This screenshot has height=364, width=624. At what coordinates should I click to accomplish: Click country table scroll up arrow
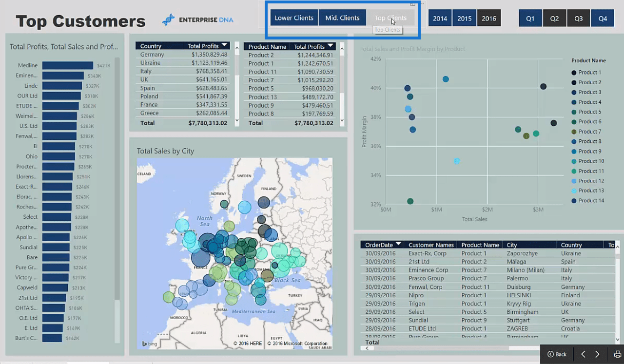coord(237,47)
